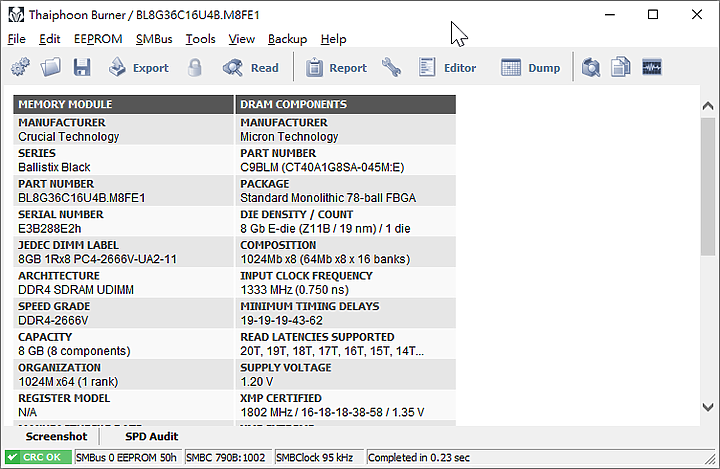The image size is (720, 469).
Task: Select the 1024M x64 (1 rank) organization
Action: pyautogui.click(x=68, y=382)
